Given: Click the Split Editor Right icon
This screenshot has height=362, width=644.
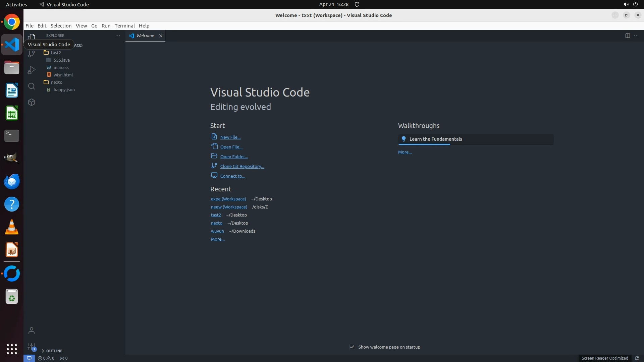Looking at the screenshot, I should [627, 36].
